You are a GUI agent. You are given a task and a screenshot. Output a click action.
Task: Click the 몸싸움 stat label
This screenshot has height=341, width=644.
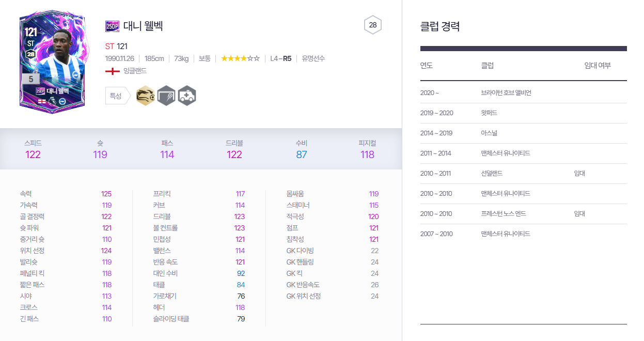pos(296,194)
